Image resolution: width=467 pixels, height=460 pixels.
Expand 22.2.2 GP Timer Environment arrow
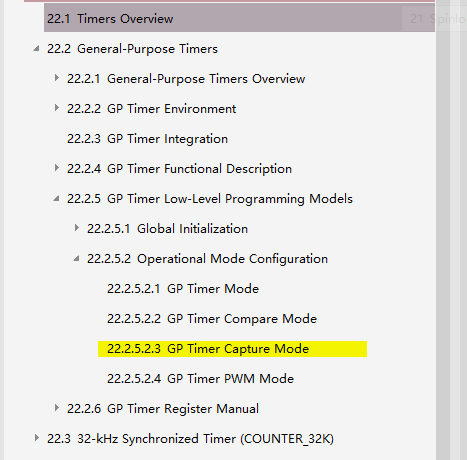57,108
